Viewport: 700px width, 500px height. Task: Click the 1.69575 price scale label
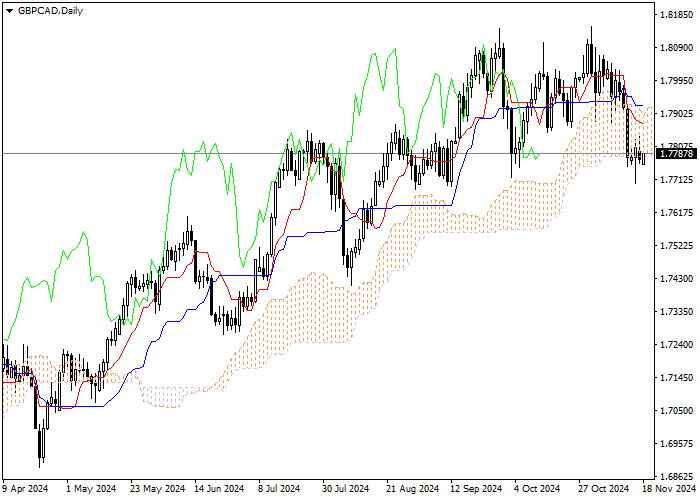click(676, 444)
